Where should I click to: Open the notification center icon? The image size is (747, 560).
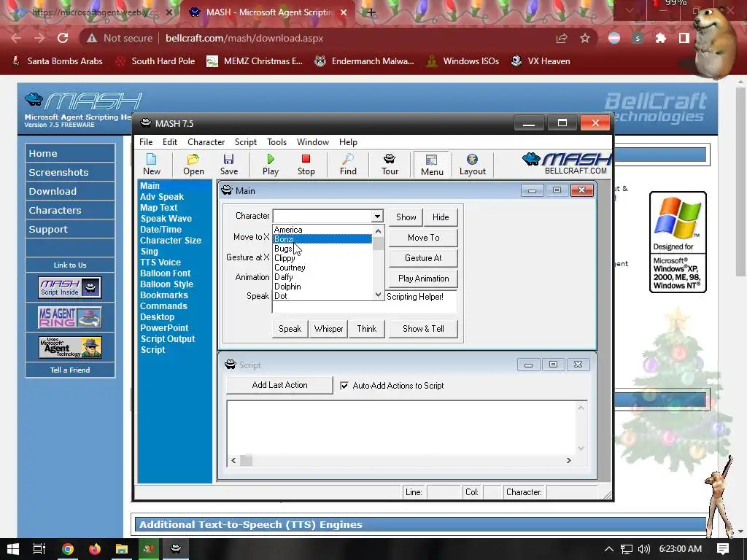[x=723, y=549]
